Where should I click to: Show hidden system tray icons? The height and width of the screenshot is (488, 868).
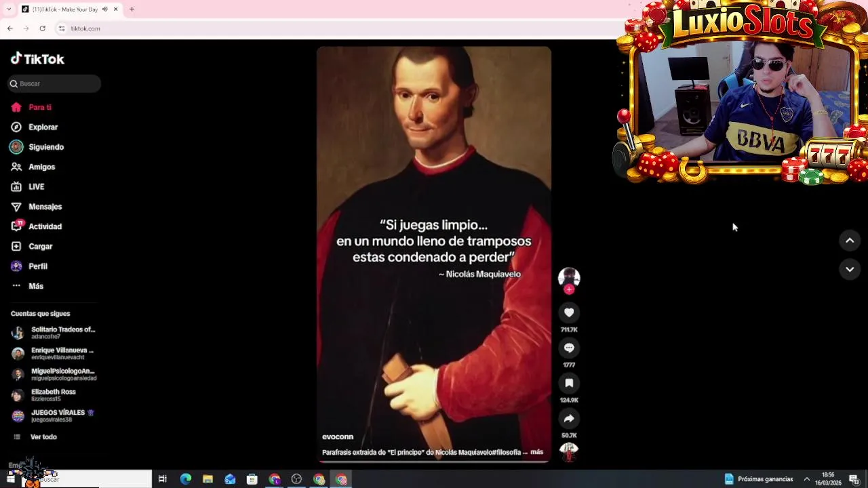click(x=807, y=479)
